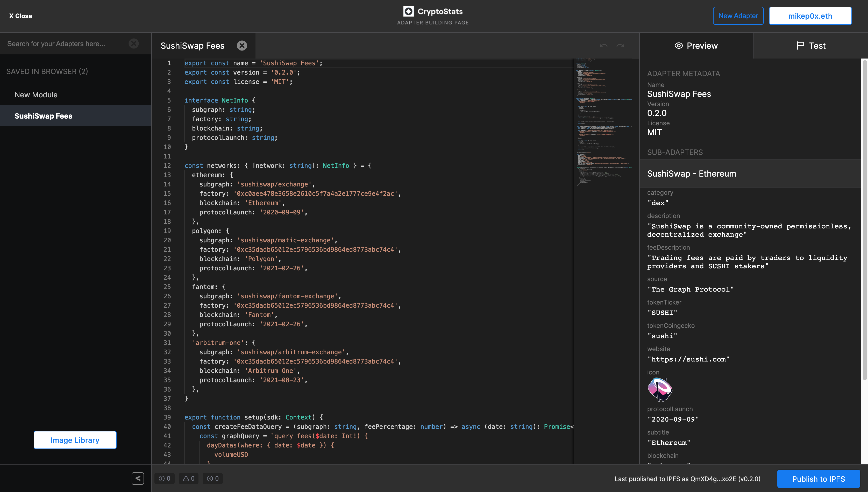868x492 pixels.
Task: Click Publish to IPFS button
Action: click(819, 478)
